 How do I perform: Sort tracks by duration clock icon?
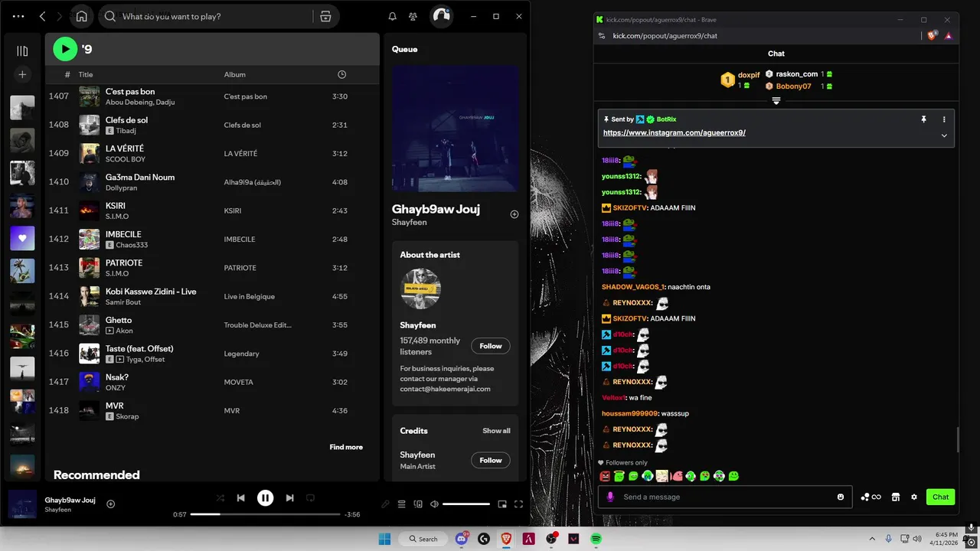pyautogui.click(x=341, y=74)
